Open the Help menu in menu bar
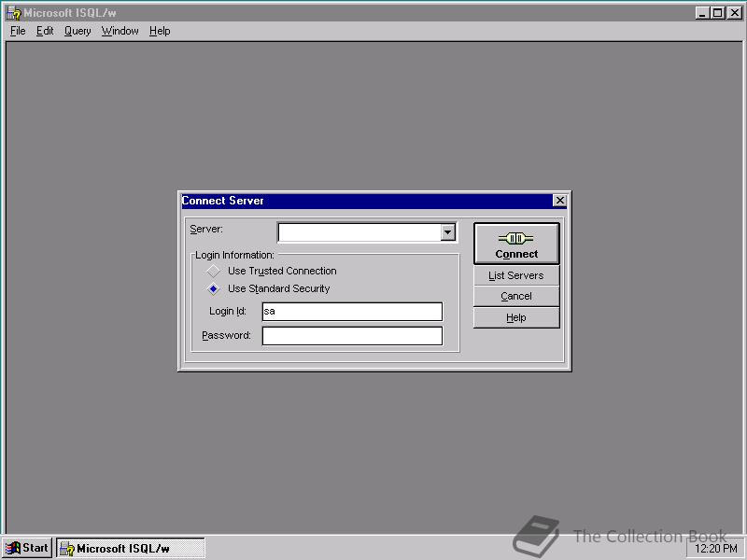This screenshot has width=747, height=560. [160, 31]
